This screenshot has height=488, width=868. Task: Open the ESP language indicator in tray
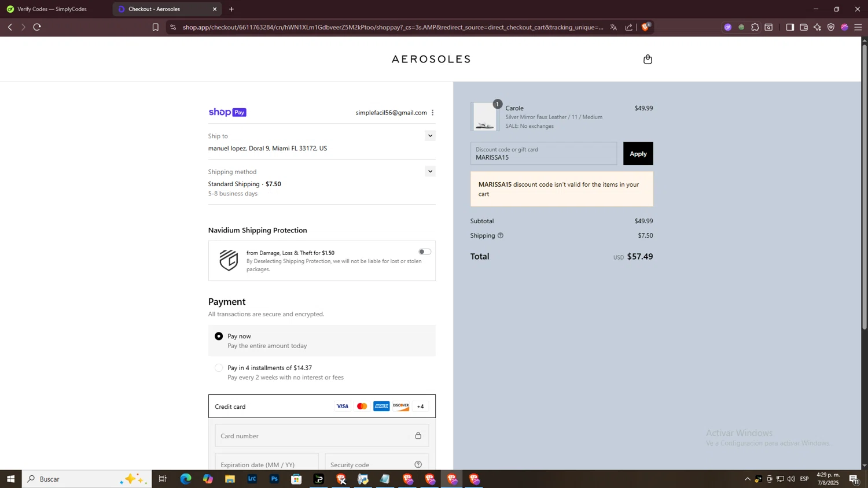[x=804, y=479]
